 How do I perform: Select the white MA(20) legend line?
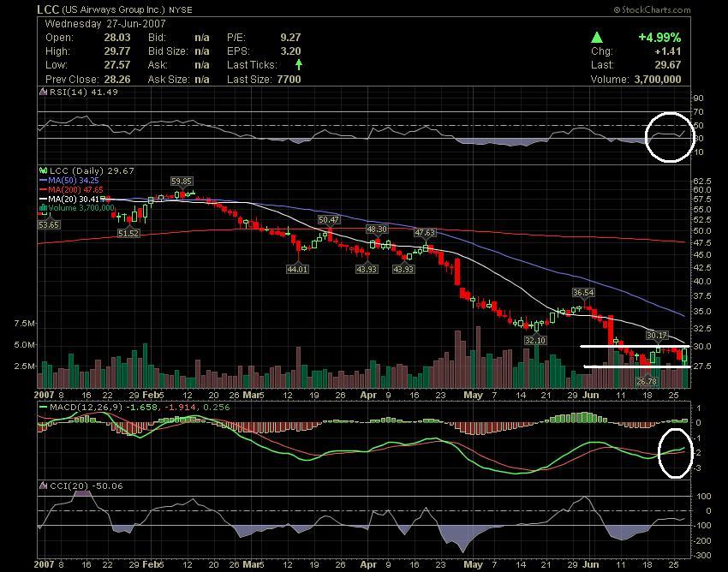tap(44, 199)
